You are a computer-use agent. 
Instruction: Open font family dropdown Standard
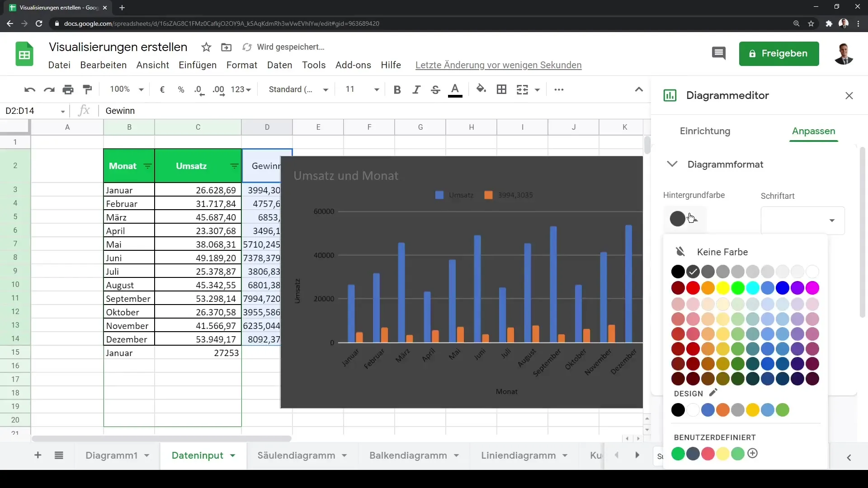pos(298,89)
